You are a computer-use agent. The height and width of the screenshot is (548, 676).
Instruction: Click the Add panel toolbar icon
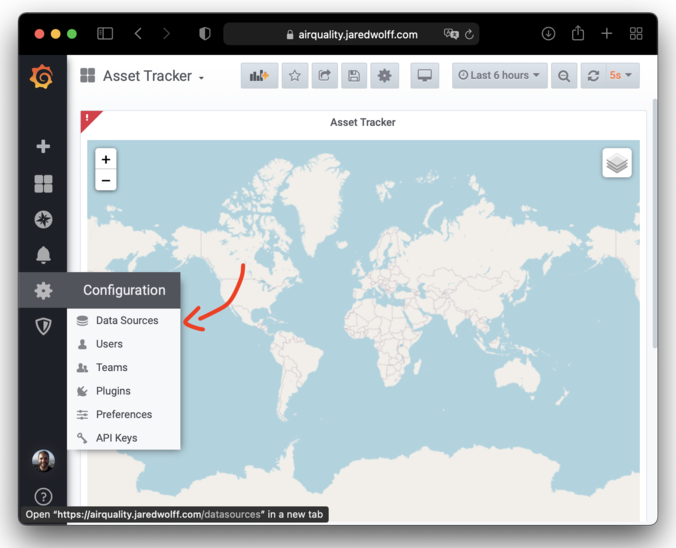tap(259, 76)
